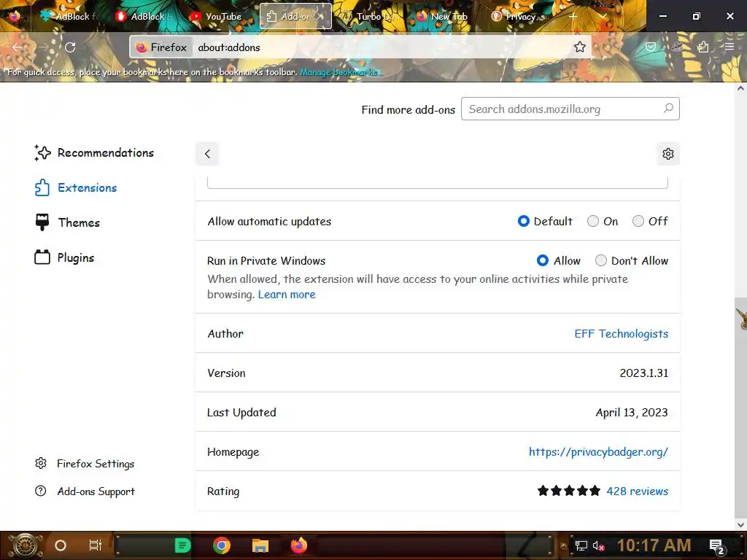Click the 10:17 AM clock
Viewport: 747px width, 560px height.
click(x=654, y=545)
